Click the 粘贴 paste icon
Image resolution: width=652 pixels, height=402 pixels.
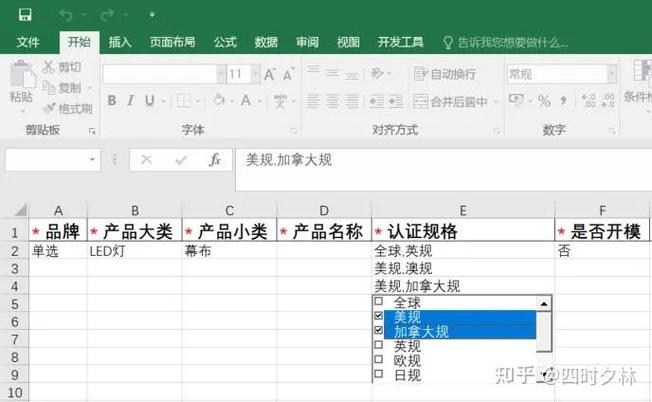[x=22, y=76]
